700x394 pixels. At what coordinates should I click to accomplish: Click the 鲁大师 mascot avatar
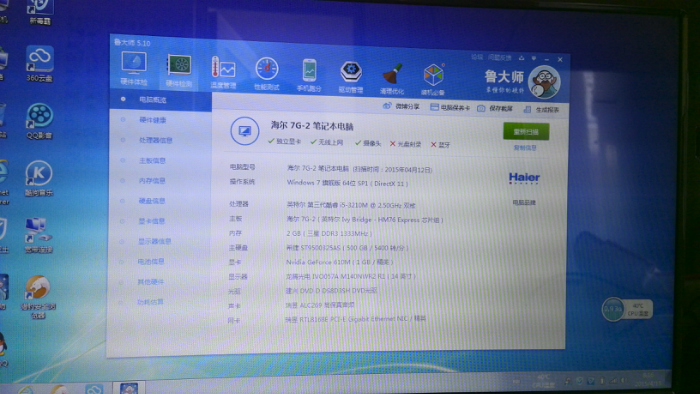coord(544,82)
